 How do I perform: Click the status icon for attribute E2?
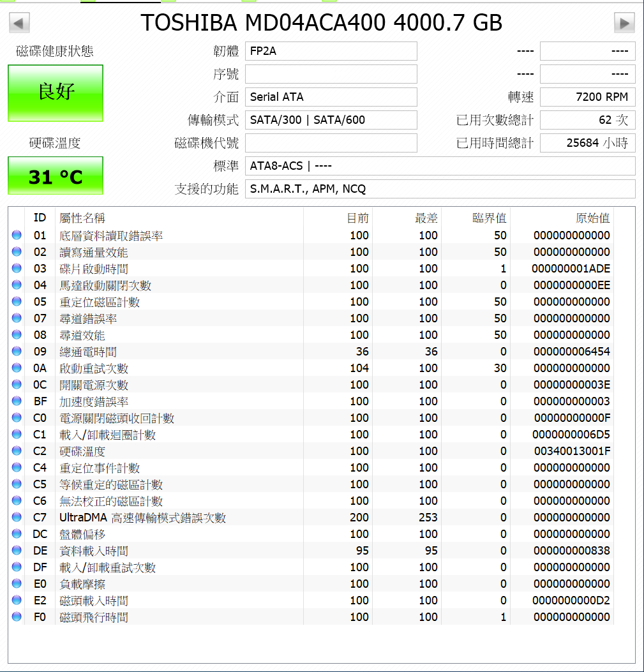[x=17, y=600]
